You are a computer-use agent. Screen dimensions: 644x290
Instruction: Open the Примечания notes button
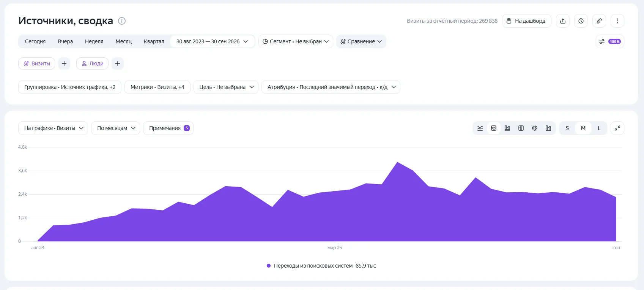coord(168,128)
